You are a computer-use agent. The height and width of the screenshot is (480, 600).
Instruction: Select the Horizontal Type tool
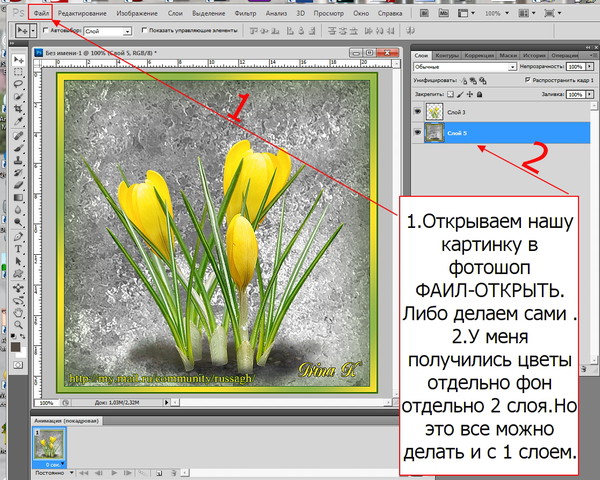[18, 249]
